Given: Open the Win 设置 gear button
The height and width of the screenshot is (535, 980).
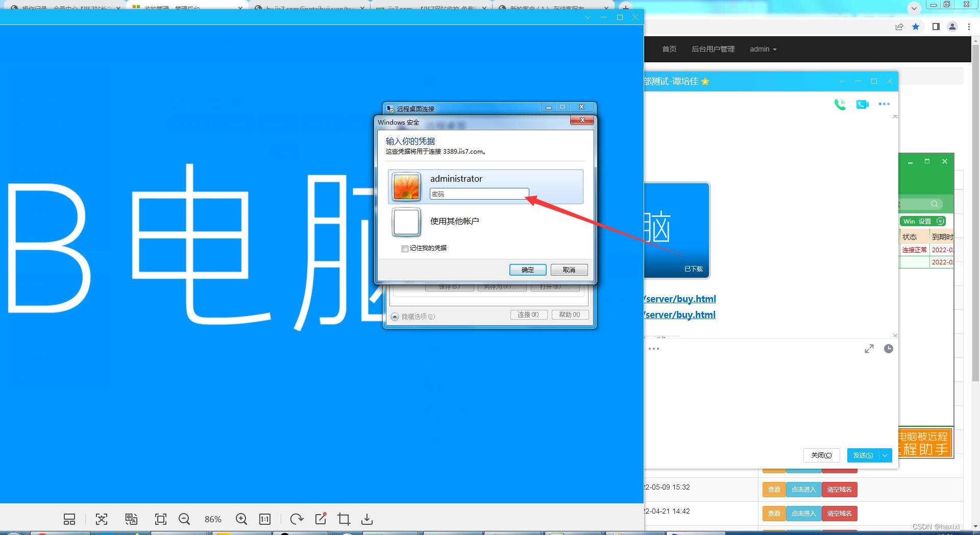Looking at the screenshot, I should tap(924, 221).
